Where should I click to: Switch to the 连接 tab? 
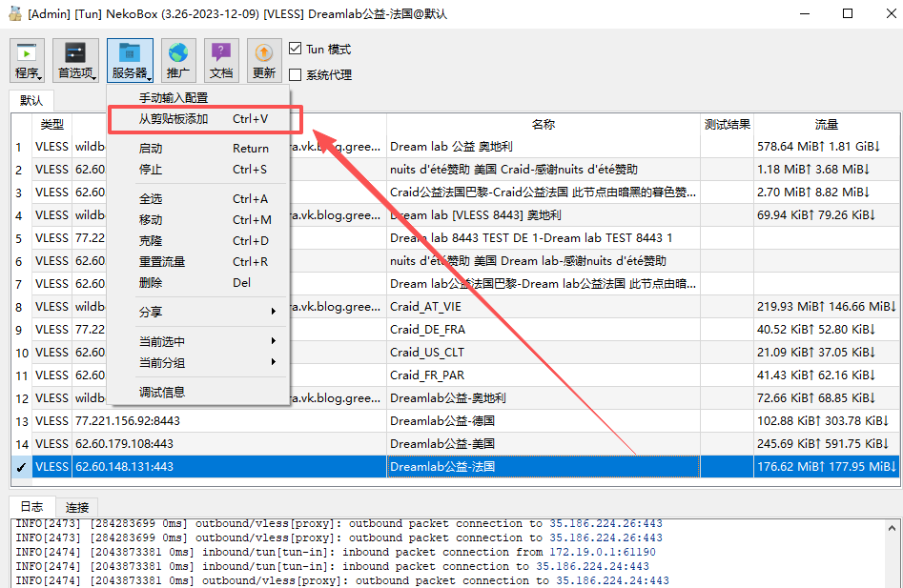[76, 506]
